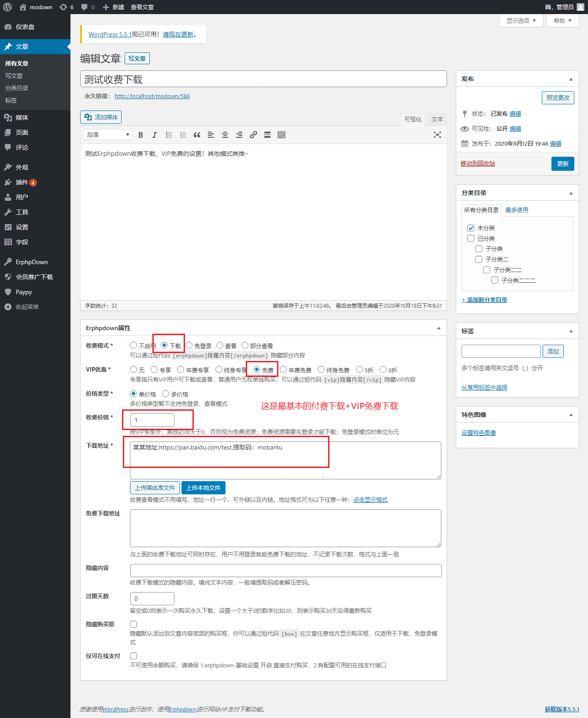Select the 多价格 price type radio
The height and width of the screenshot is (718, 588).
[x=166, y=394]
